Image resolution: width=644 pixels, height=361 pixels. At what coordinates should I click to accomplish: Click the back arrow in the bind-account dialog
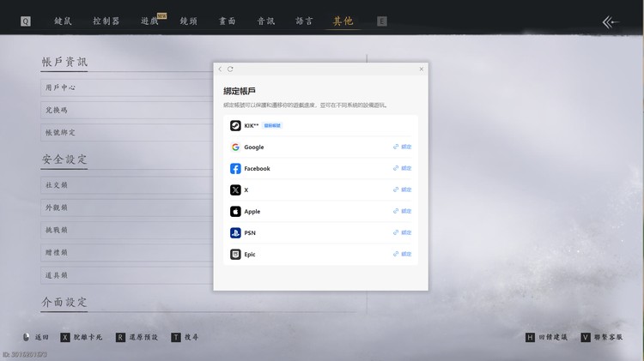220,69
